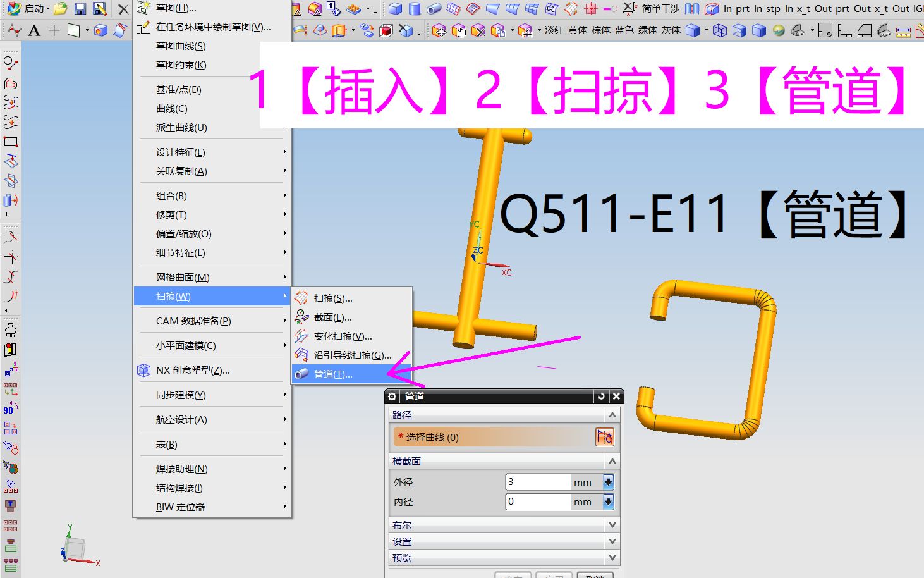Click the curve selection icon beside 选择曲线
Image resolution: width=924 pixels, height=578 pixels.
(x=605, y=436)
